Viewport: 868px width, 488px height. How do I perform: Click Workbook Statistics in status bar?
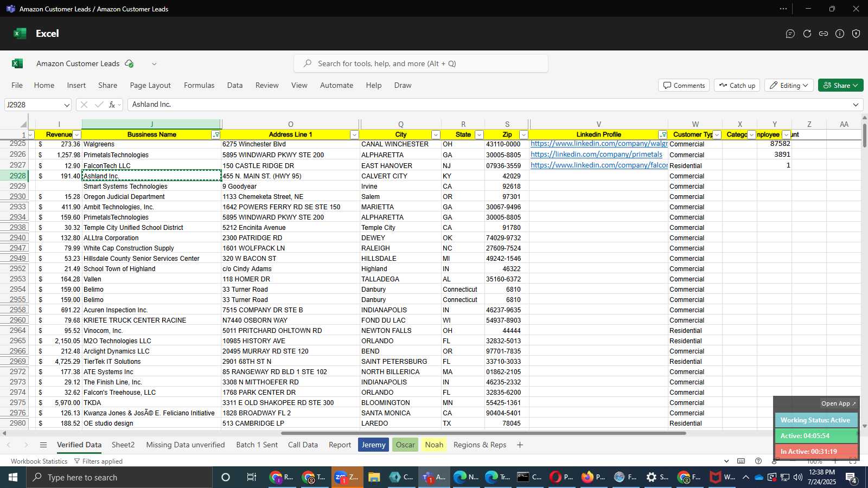point(39,461)
